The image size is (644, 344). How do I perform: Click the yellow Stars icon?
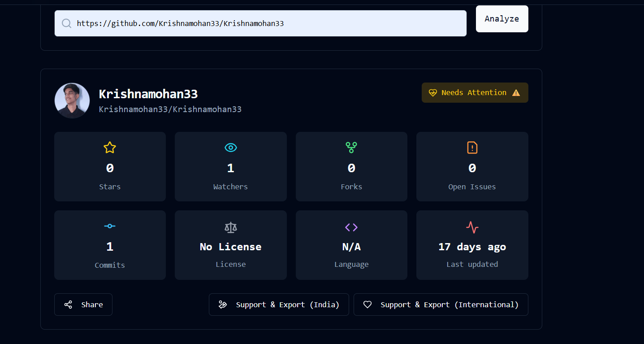coord(110,148)
